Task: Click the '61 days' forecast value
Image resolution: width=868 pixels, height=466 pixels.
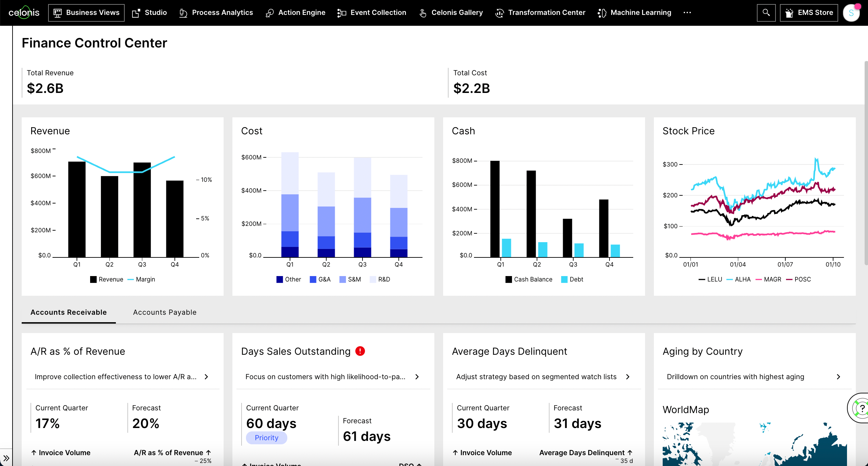Action: 367,436
